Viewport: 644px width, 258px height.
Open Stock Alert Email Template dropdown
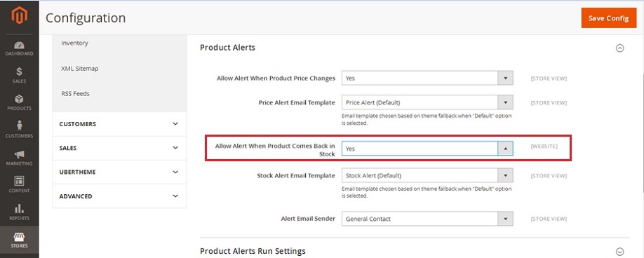point(427,175)
